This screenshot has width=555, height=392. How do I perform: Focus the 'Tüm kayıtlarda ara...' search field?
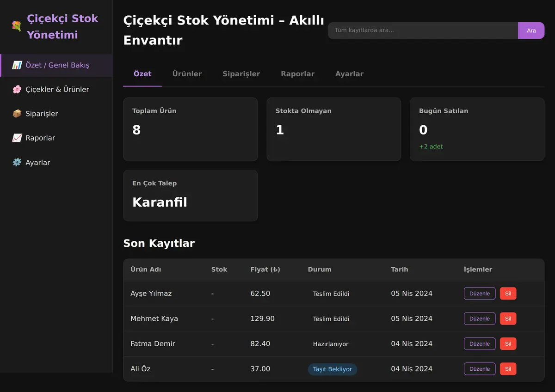click(423, 31)
